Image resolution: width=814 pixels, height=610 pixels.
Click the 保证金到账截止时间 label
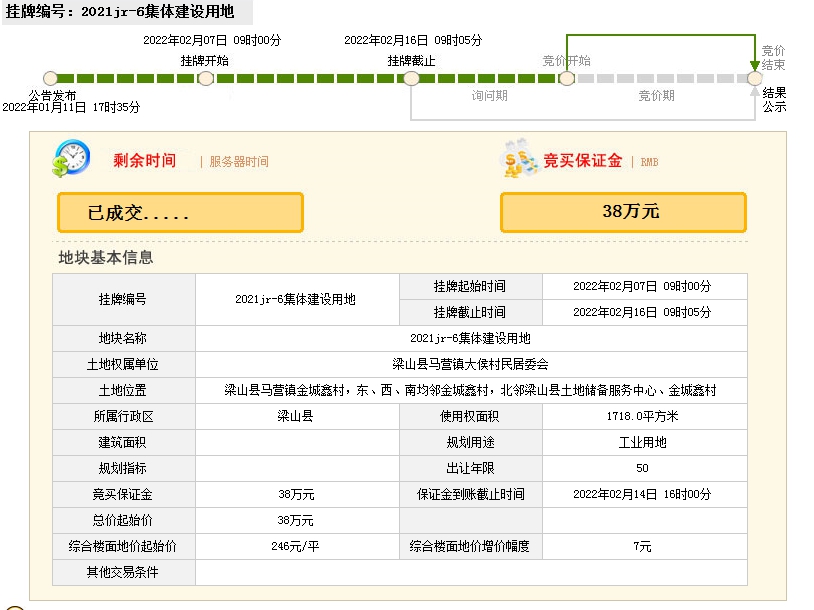pyautogui.click(x=470, y=494)
